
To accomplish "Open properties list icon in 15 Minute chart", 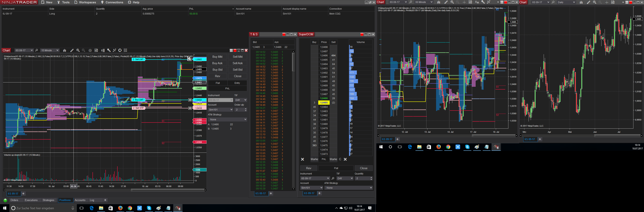I will point(125,50).
